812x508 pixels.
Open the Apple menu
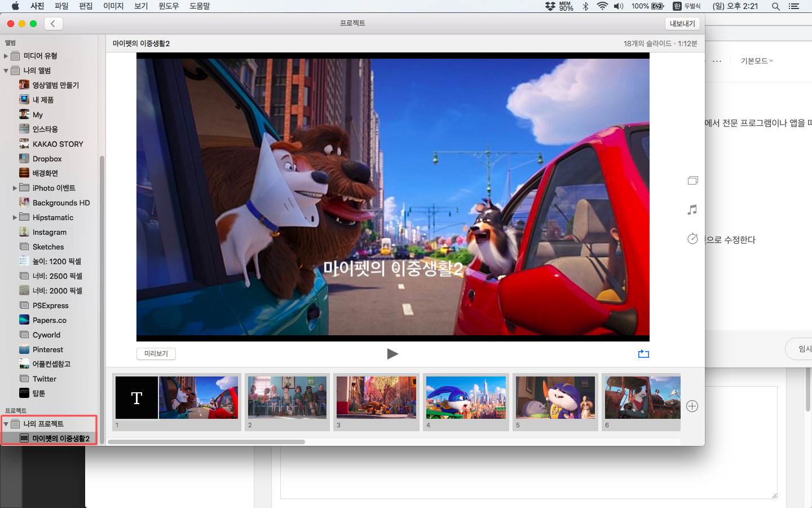[15, 6]
